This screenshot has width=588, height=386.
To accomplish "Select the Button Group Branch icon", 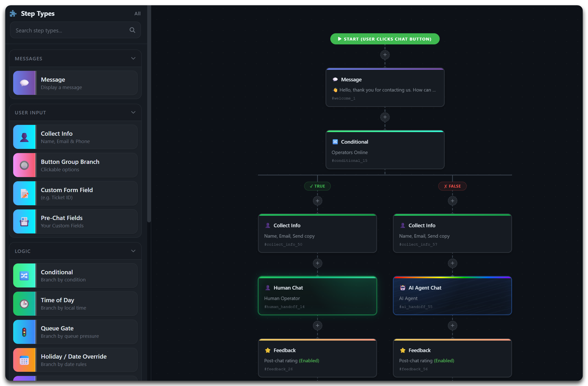I will pos(24,165).
